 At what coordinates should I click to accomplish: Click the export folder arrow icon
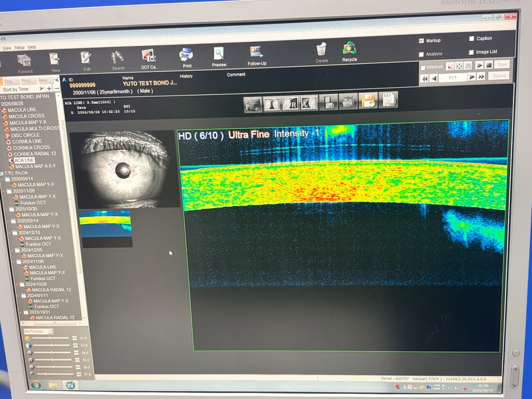(x=348, y=102)
